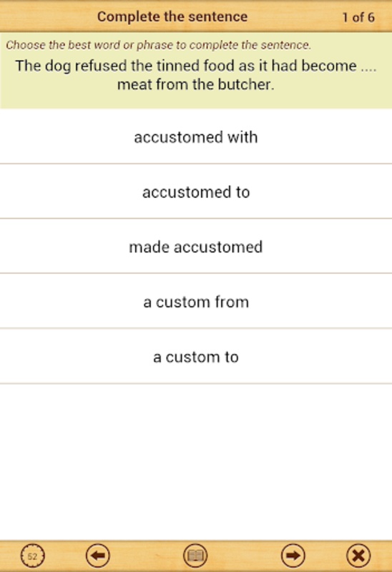Choose the option "accustomed to"
The width and height of the screenshot is (392, 572).
click(196, 192)
